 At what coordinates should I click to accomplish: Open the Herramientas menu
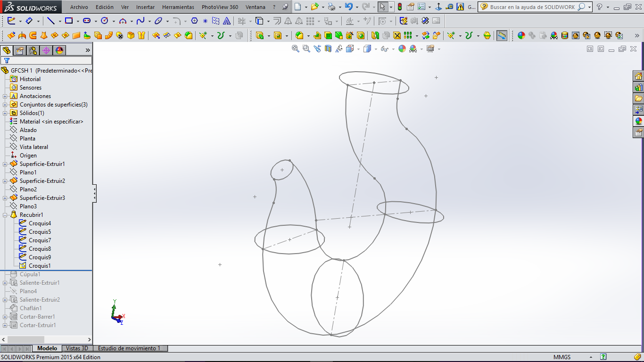pos(178,7)
